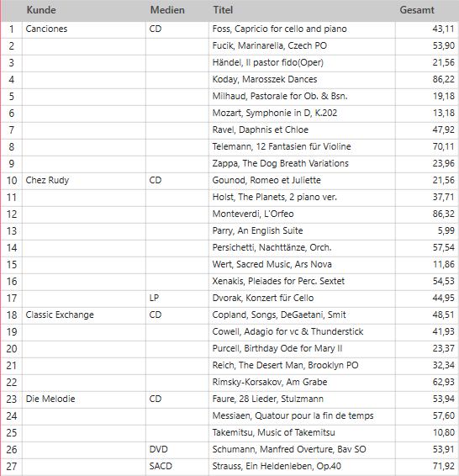Image resolution: width=459 pixels, height=476 pixels.
Task: Select title Copland, Songs, DeGaetani, Smit
Action: tap(302, 315)
